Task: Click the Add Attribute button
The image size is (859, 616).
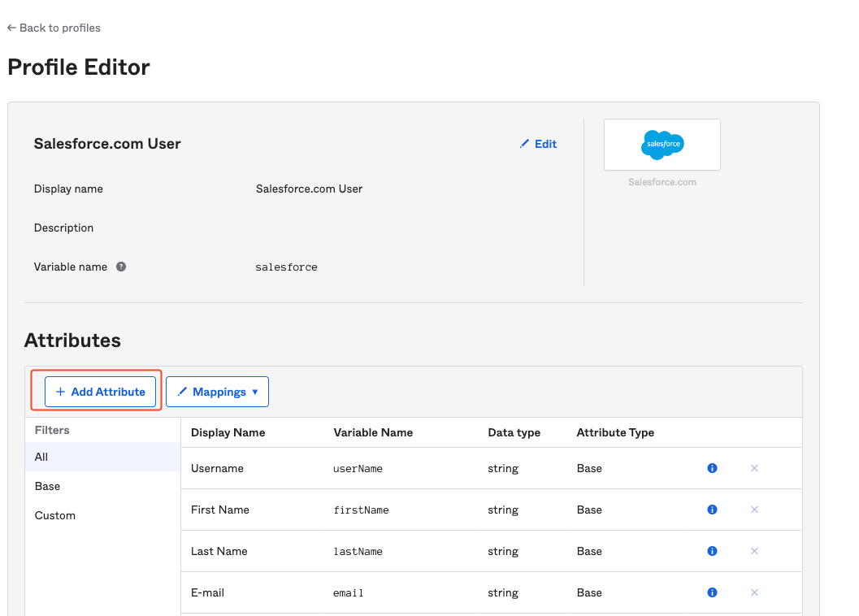Action: tap(100, 392)
